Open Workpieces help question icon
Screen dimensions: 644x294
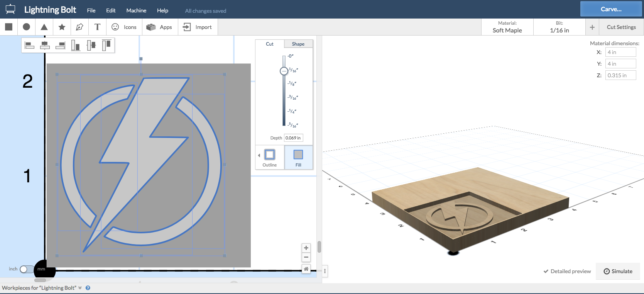88,288
